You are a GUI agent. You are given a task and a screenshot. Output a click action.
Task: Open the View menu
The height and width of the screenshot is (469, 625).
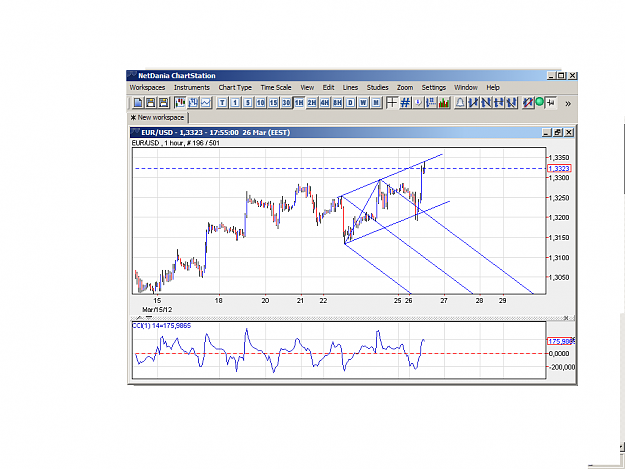click(307, 87)
